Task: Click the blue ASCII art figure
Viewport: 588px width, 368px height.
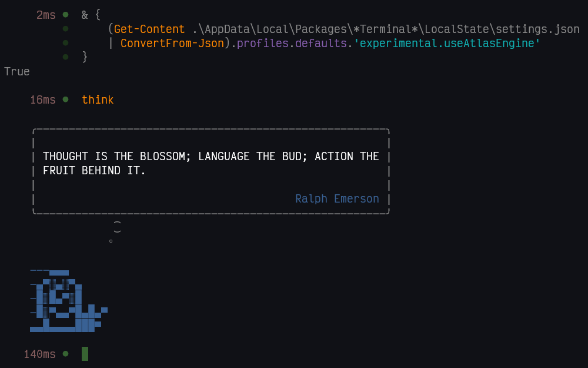Action: pos(68,301)
